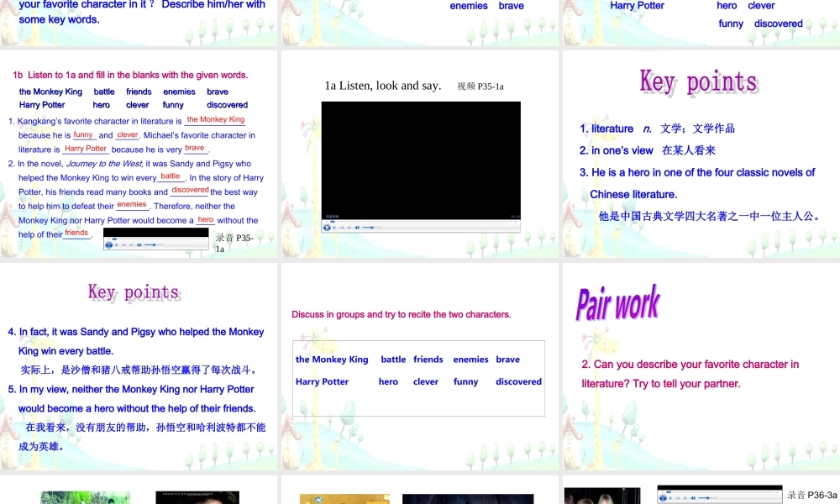Mute the P36-3a audio player

tap(693, 498)
